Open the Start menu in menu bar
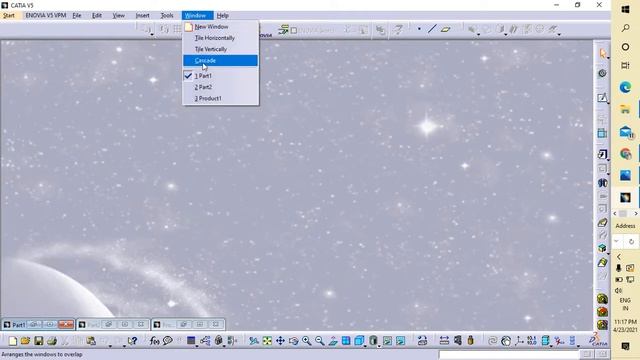Viewport: 640px width, 360px height. (x=9, y=16)
